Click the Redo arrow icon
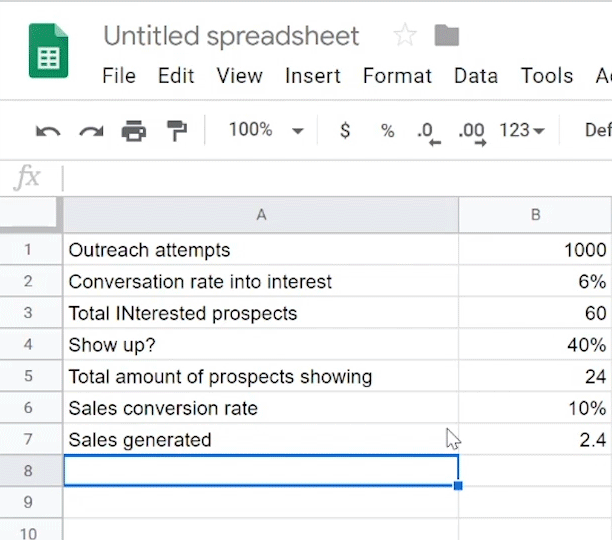Image resolution: width=612 pixels, height=540 pixels. [91, 131]
